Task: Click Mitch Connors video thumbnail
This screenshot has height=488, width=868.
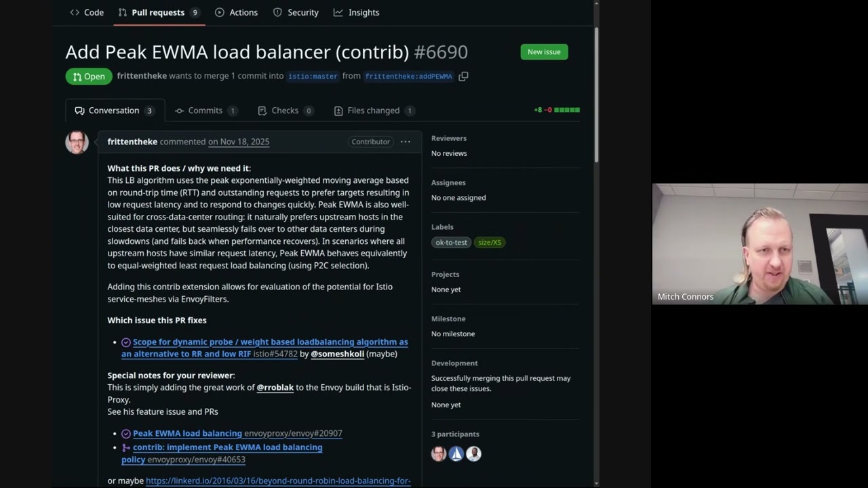Action: coord(759,244)
